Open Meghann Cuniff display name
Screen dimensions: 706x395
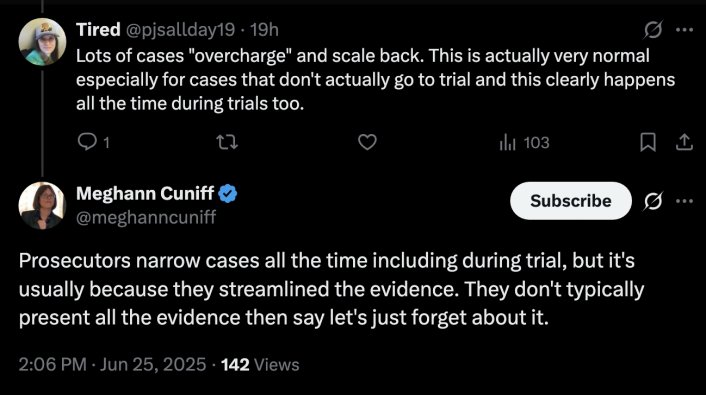[145, 193]
